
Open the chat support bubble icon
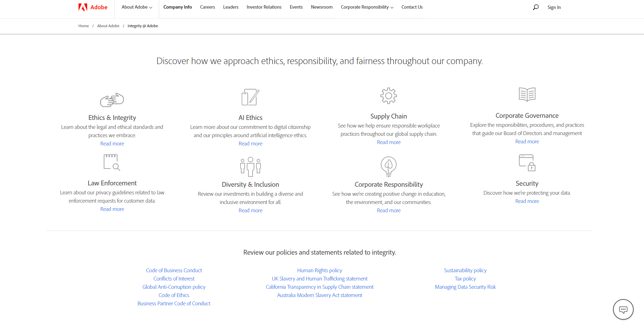(x=623, y=309)
